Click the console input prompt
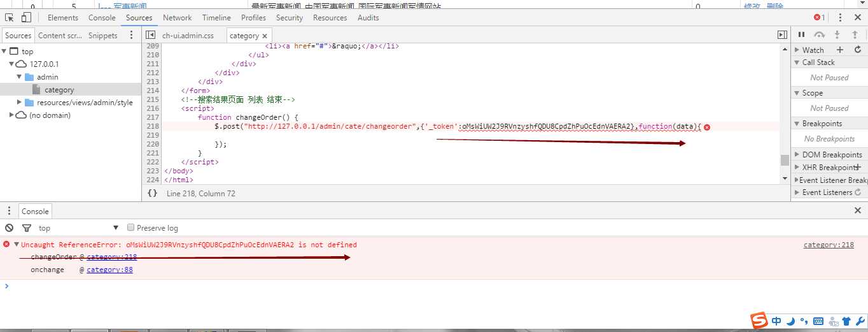868x332 pixels. (434, 285)
